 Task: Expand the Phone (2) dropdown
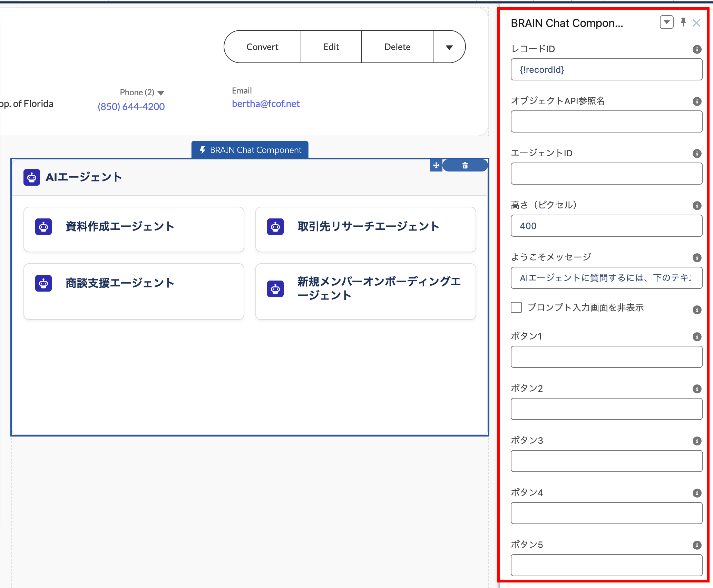(x=161, y=93)
